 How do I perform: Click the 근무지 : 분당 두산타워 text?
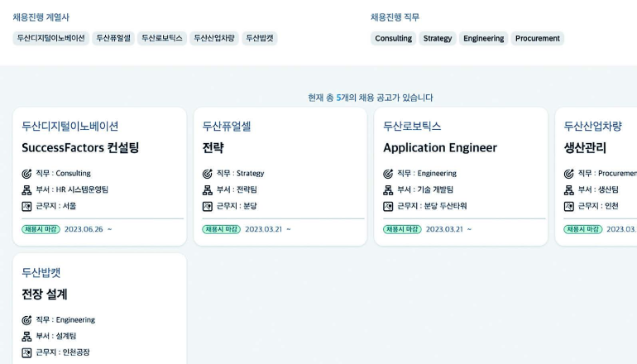(432, 206)
